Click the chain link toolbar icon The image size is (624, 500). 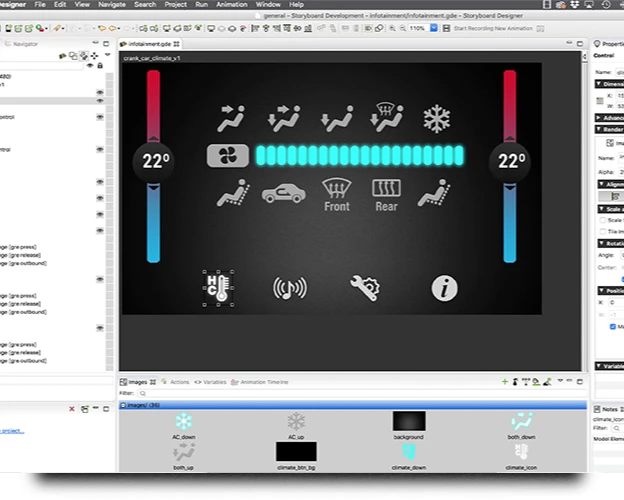(x=379, y=28)
